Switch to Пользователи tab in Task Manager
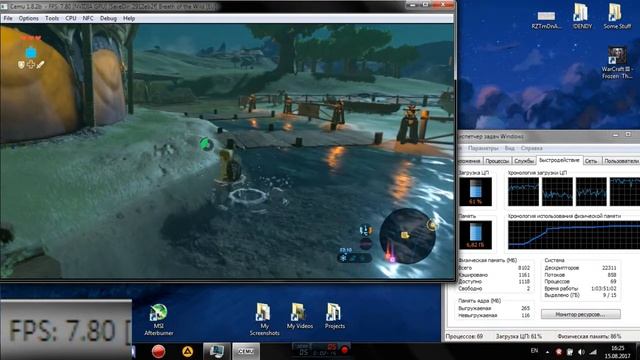This screenshot has height=360, width=640. pyautogui.click(x=621, y=161)
